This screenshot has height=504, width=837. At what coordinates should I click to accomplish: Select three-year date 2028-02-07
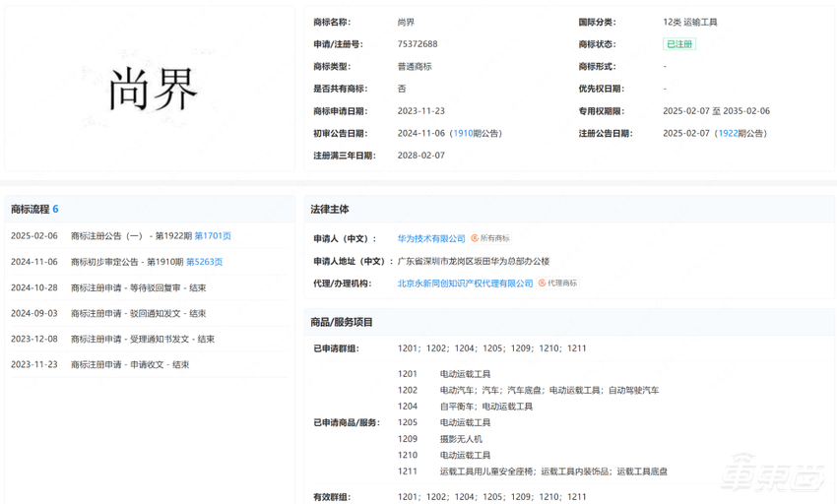tap(420, 156)
